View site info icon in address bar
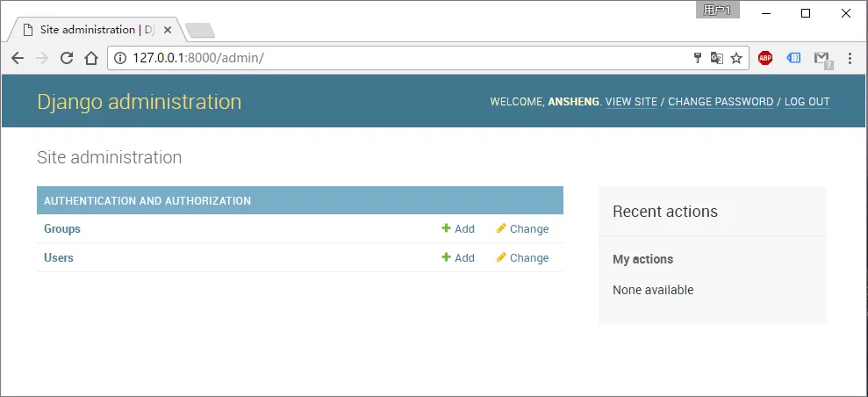The width and height of the screenshot is (868, 397). coord(120,58)
